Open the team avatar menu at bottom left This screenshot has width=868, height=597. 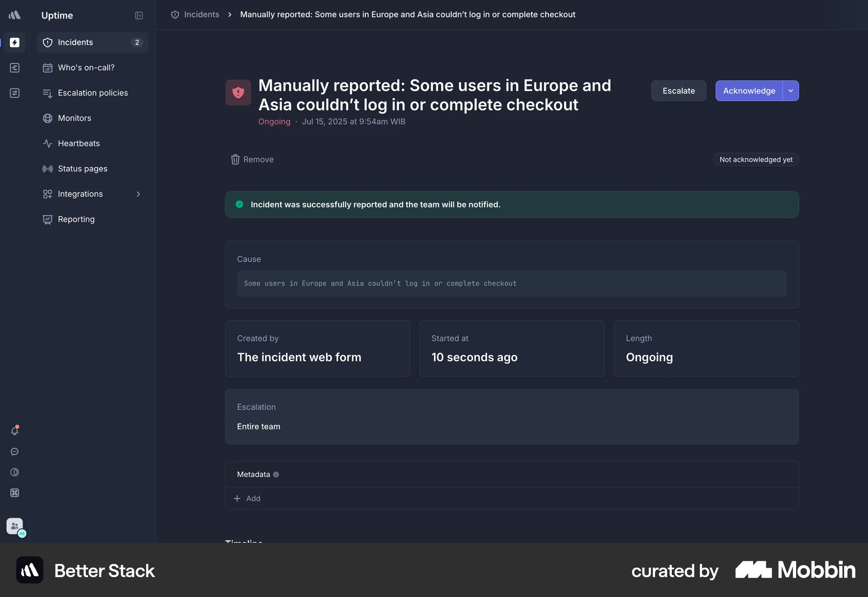click(15, 527)
